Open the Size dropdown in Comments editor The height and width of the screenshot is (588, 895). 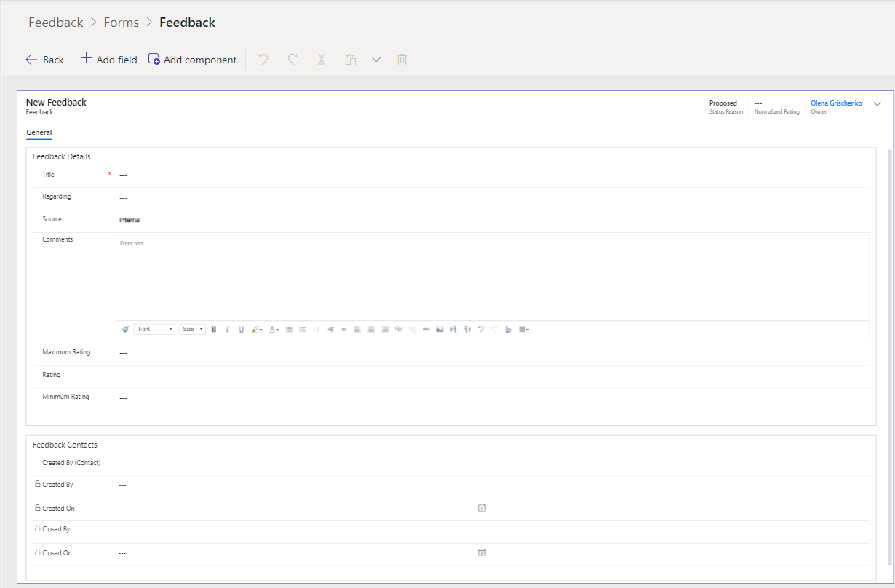click(x=192, y=330)
